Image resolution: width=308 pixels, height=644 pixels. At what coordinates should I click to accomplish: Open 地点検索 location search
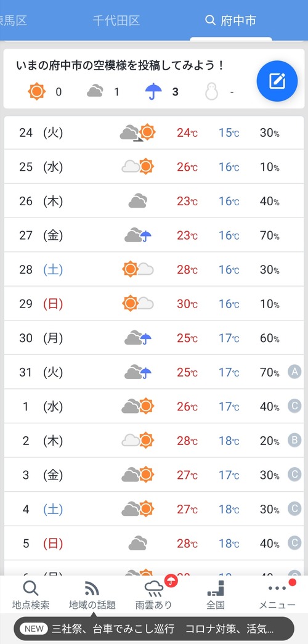point(31,595)
